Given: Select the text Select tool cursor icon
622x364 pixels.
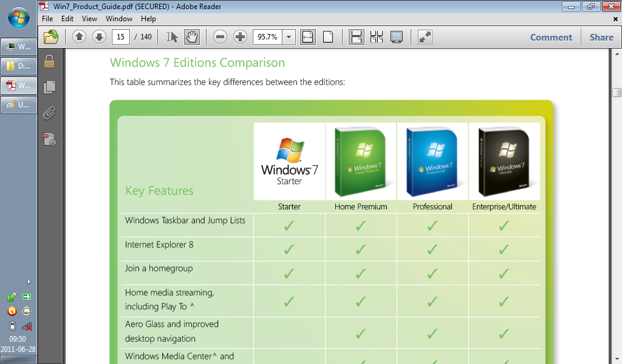Looking at the screenshot, I should click(172, 37).
